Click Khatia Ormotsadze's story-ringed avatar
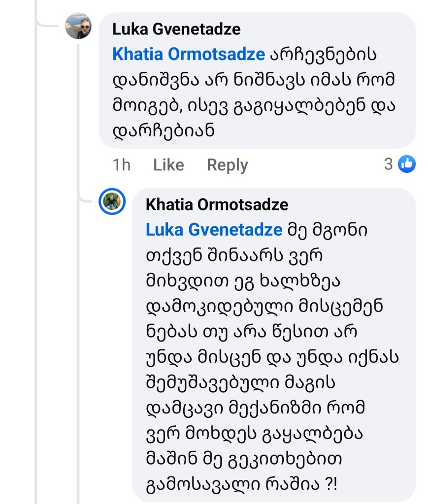429x504 pixels. (x=112, y=202)
